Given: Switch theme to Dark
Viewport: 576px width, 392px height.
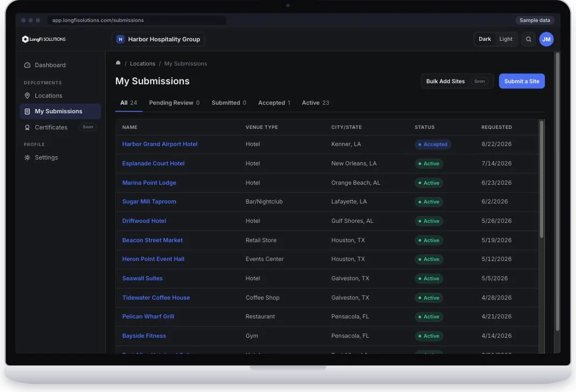Looking at the screenshot, I should [x=485, y=39].
